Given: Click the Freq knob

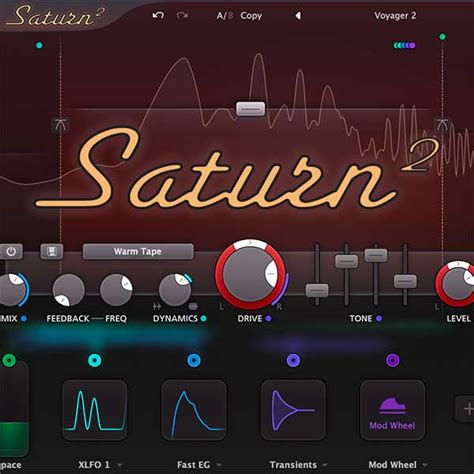Looking at the screenshot, I should tap(116, 290).
